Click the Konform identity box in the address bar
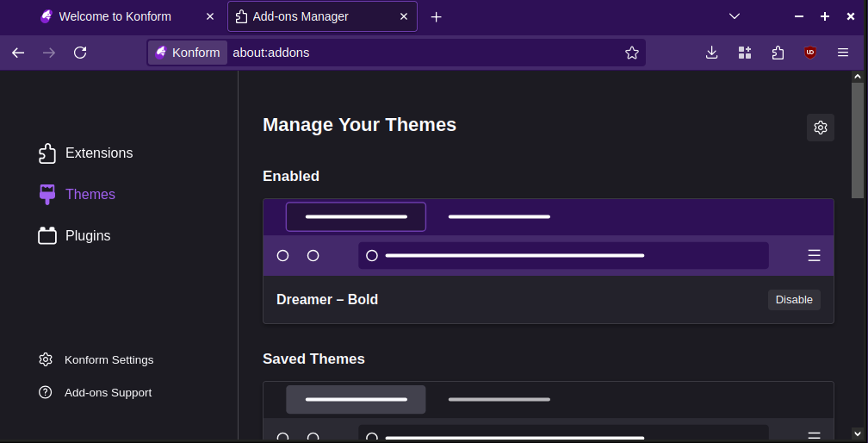Viewport: 868px width, 443px height. pos(188,53)
